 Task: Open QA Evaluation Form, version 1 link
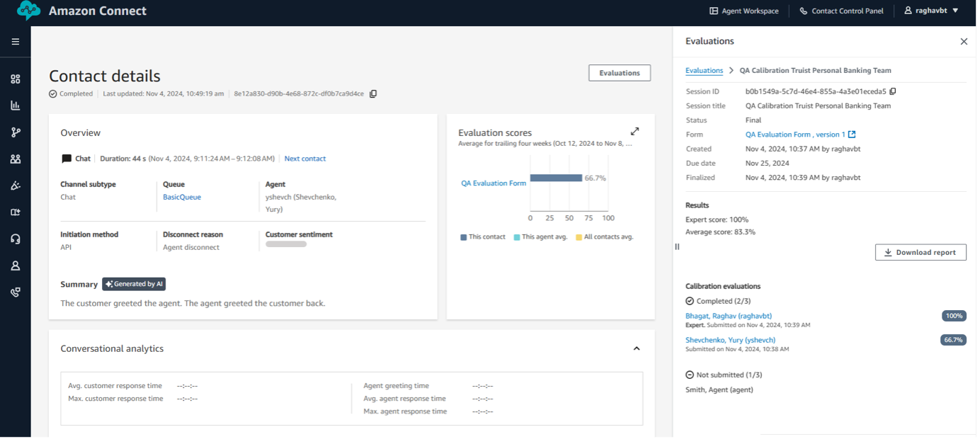click(x=800, y=135)
